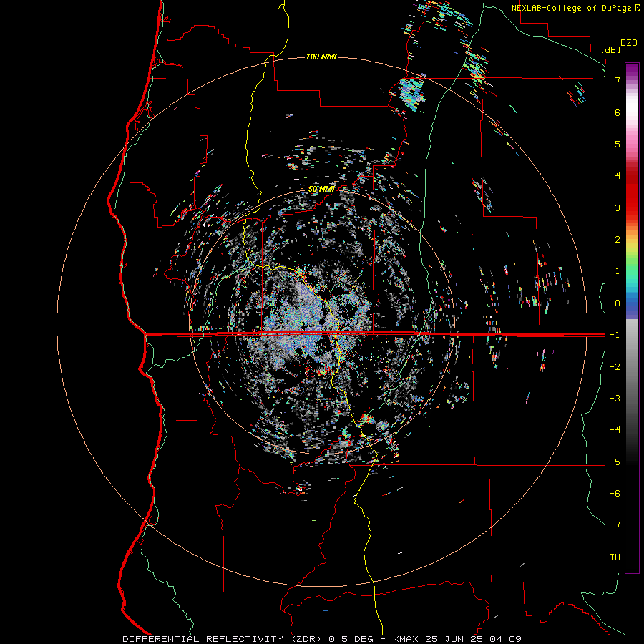Viewport: 644px width, 644px height.
Task: Click the 4 value on the scale
Action: (x=618, y=176)
